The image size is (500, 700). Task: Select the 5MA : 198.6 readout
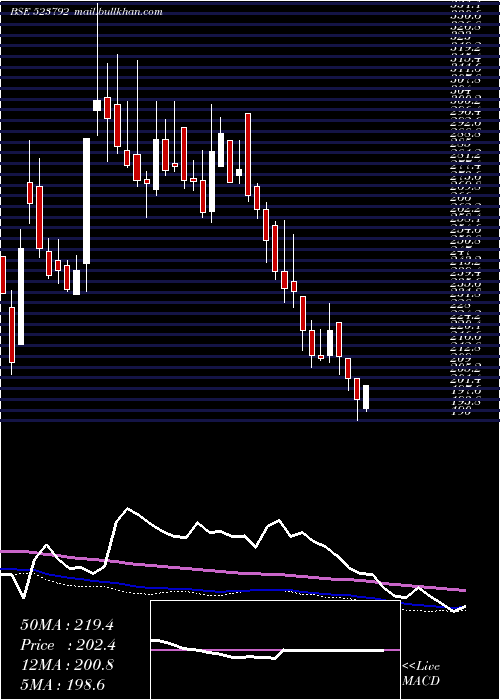63,685
